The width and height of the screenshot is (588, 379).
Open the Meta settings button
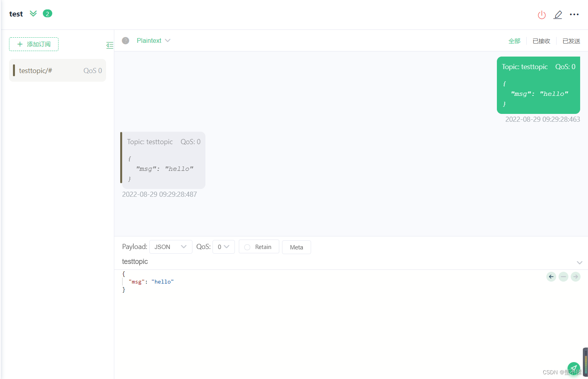[x=296, y=247]
